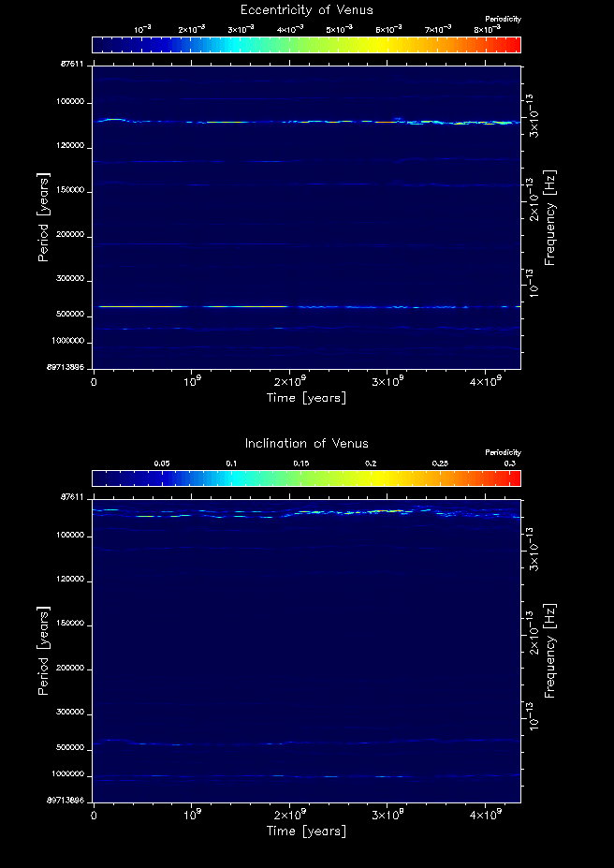This screenshot has height=868, width=614.
Task: Click the 5×10⁻³ tick label on the eccentricity colorbar
Action: click(339, 30)
